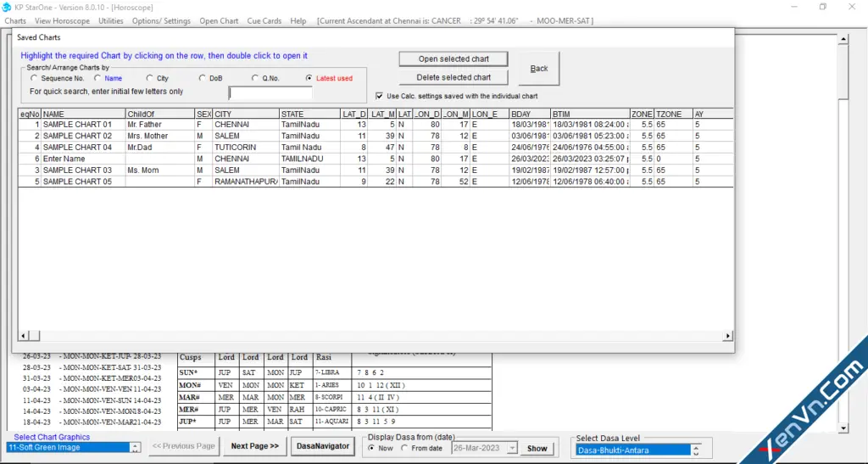868x464 pixels.
Task: Select Now radio for Display Dasa
Action: pyautogui.click(x=371, y=448)
